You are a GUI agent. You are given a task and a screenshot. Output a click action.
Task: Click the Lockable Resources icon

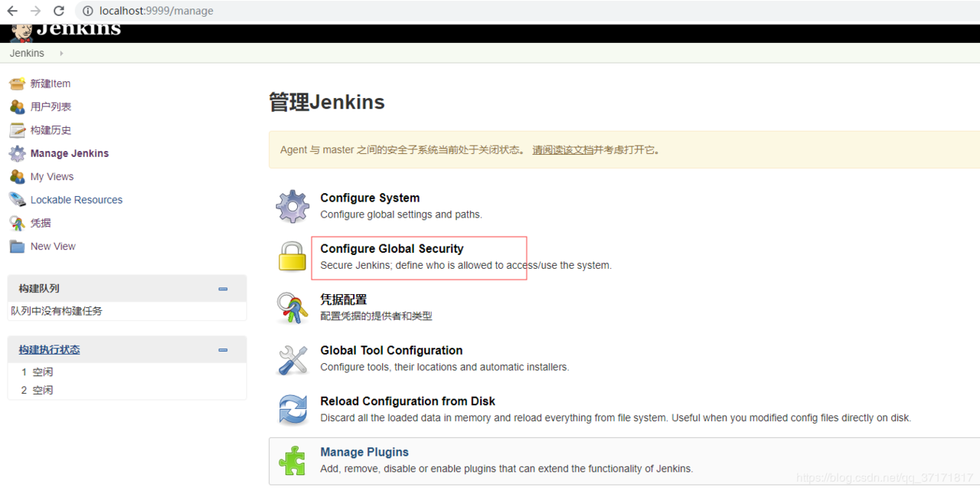(x=17, y=199)
